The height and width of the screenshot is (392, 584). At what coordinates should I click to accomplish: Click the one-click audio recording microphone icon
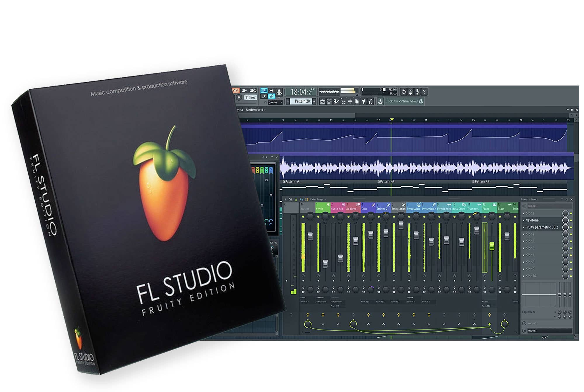pos(417,92)
